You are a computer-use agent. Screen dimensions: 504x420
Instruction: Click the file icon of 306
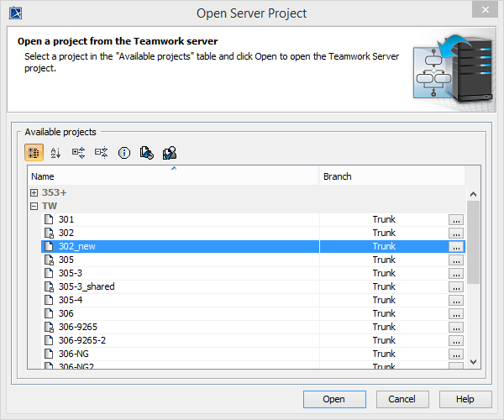pyautogui.click(x=49, y=313)
